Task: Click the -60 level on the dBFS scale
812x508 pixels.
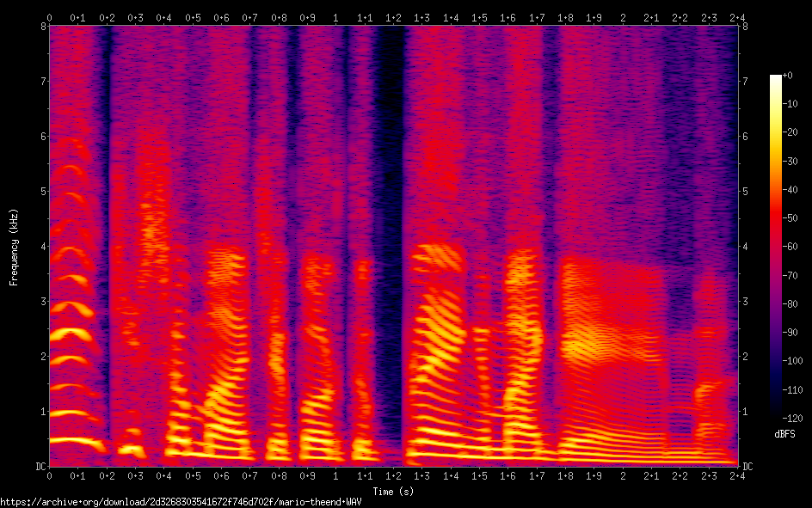Action: [792, 248]
